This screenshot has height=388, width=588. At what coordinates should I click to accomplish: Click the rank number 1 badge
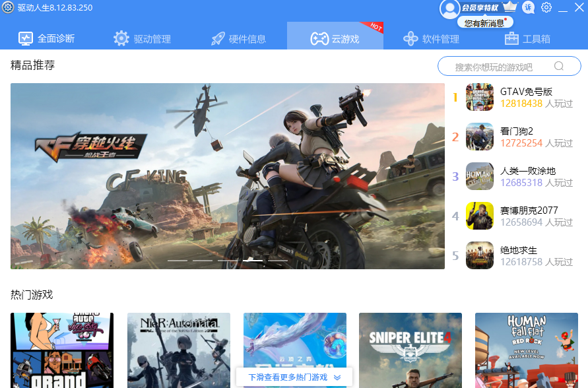455,98
